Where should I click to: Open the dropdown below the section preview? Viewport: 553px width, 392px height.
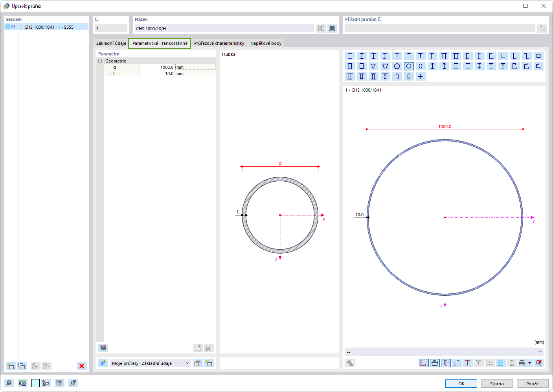(x=445, y=352)
